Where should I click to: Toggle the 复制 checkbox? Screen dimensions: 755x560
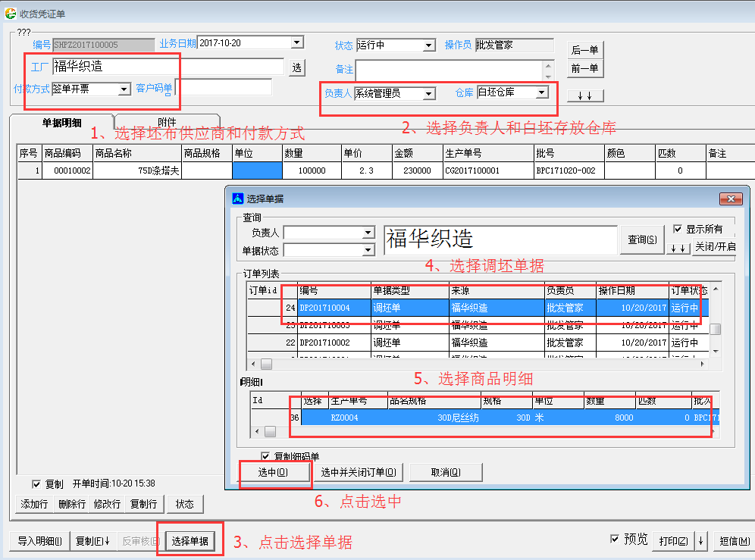[x=36, y=484]
